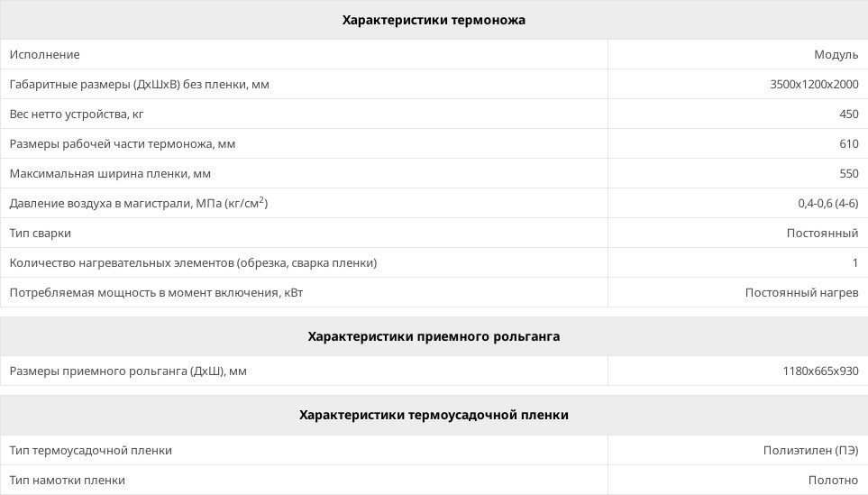868x495 pixels.
Task: Click the 'Тип сварки' row label
Action: point(41,234)
